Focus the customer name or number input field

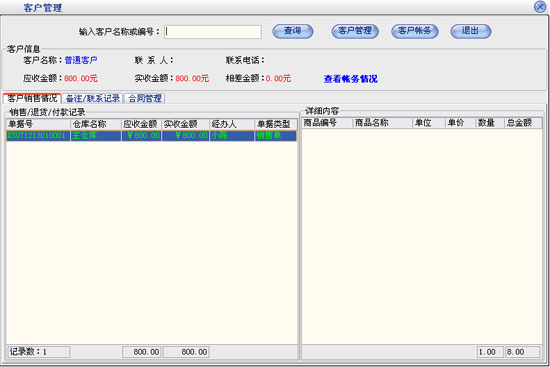click(x=213, y=32)
